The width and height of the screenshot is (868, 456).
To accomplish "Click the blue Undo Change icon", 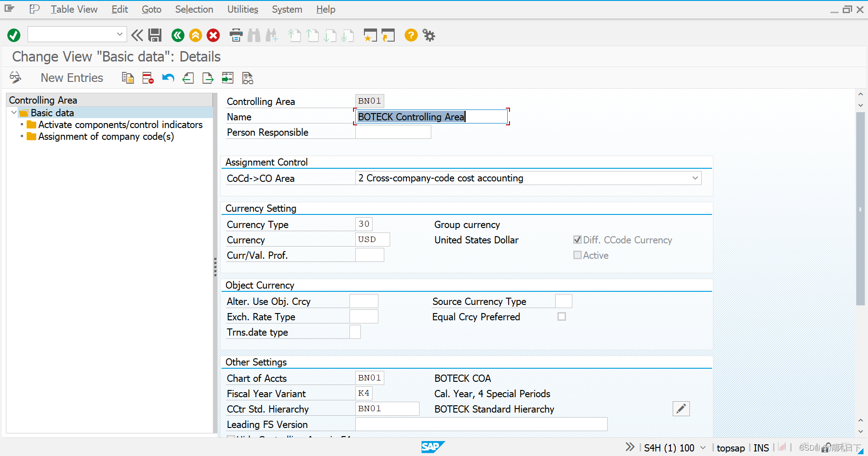I will (x=168, y=78).
